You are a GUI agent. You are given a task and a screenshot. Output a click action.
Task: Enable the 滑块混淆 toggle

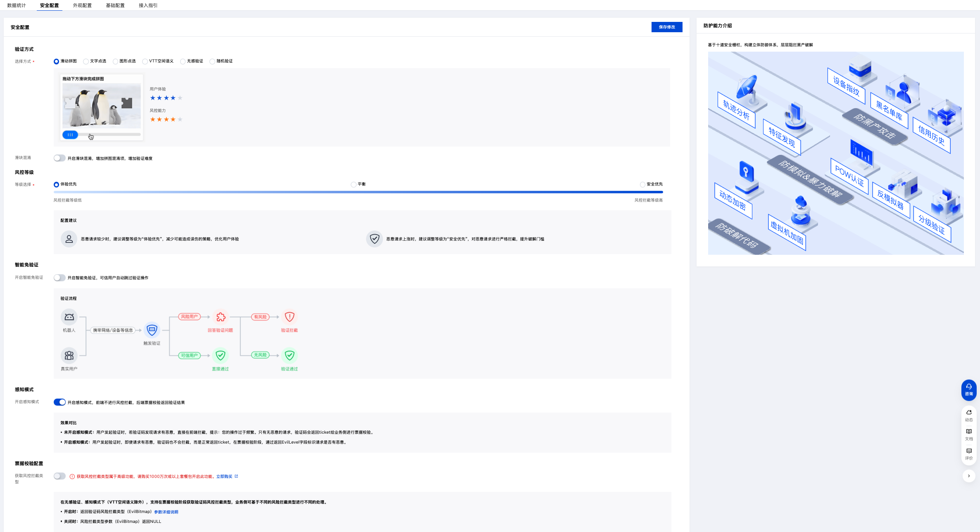click(x=59, y=158)
